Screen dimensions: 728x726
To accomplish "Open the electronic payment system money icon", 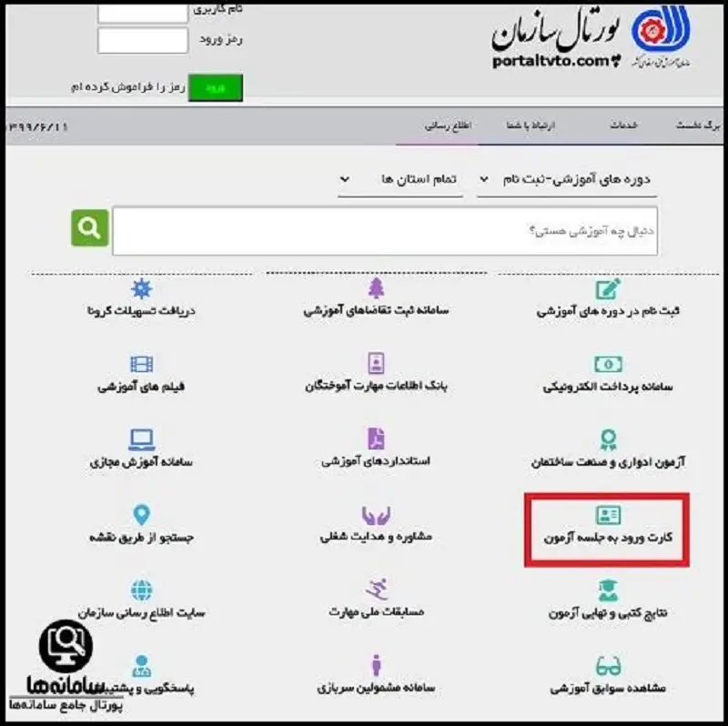I will tap(608, 365).
